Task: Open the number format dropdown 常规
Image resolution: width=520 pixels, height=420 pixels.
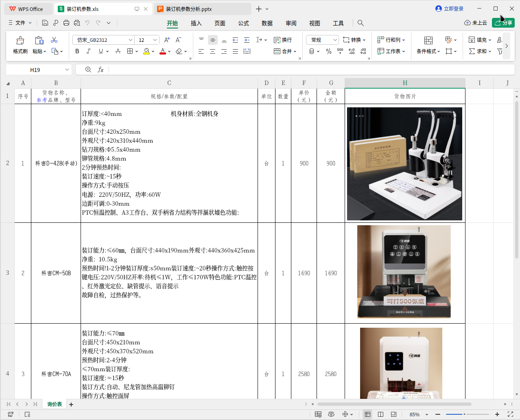Action: coord(335,40)
